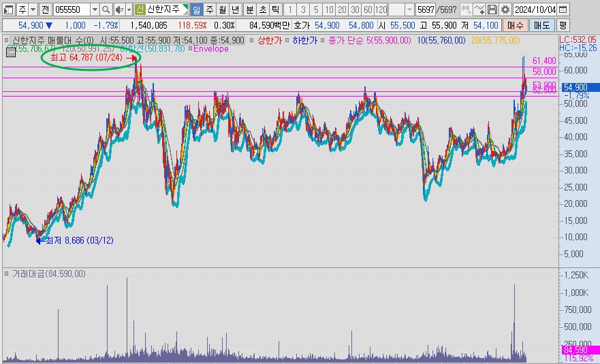
Task: Open the custom interval dropdown
Action: click(x=409, y=10)
